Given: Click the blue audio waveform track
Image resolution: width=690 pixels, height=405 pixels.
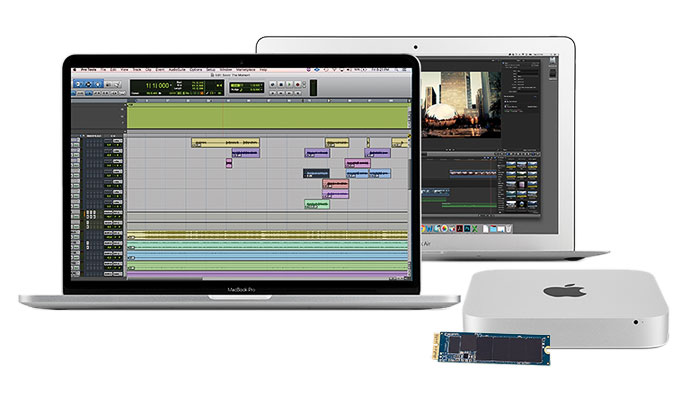Looking at the screenshot, I should tap(268, 256).
